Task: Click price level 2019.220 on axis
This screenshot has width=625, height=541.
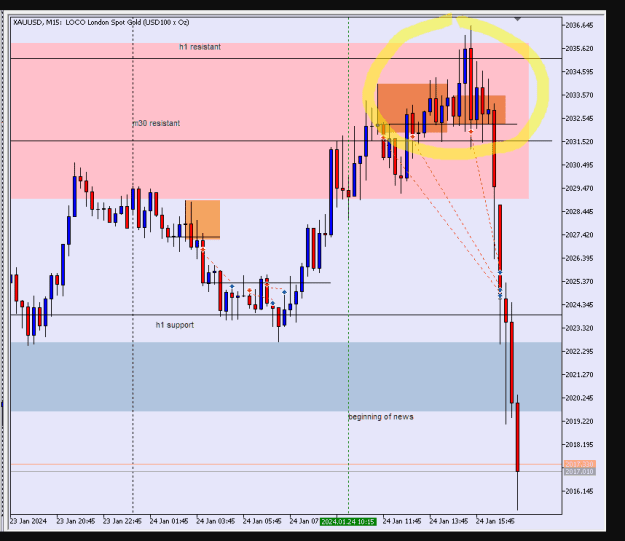Action: 579,421
